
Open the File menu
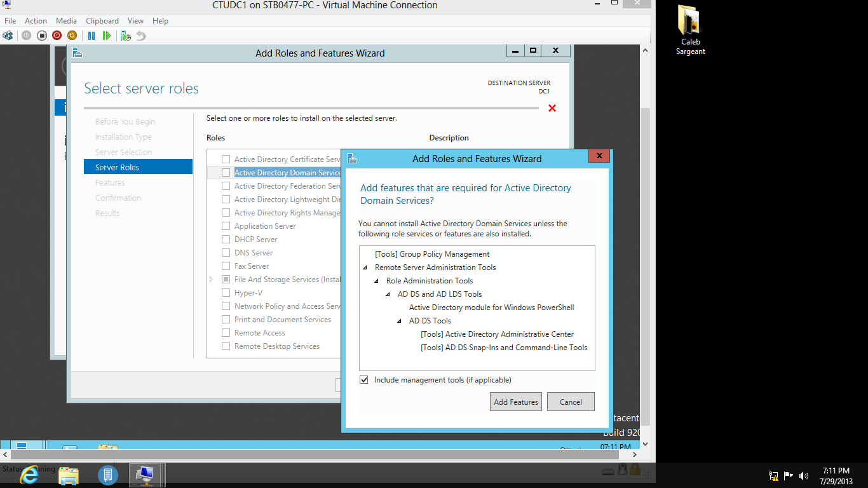[10, 21]
